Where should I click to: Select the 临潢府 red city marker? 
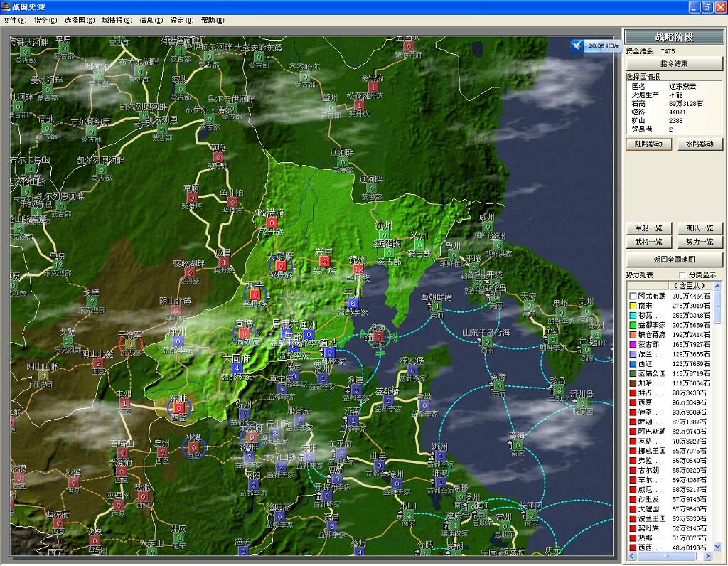point(272,223)
